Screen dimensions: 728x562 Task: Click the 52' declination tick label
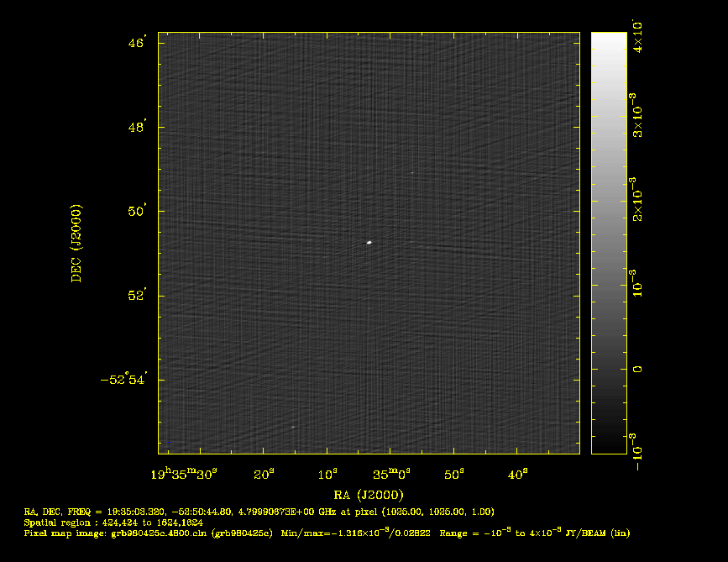(137, 296)
